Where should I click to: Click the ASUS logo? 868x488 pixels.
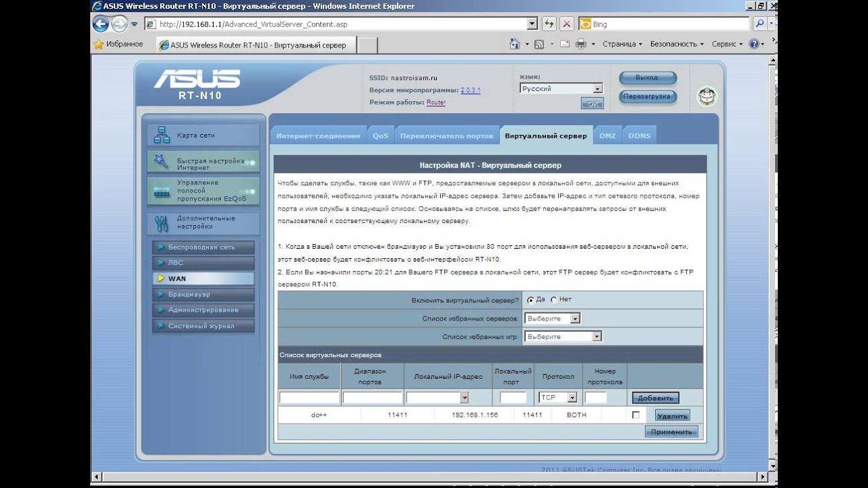(197, 79)
